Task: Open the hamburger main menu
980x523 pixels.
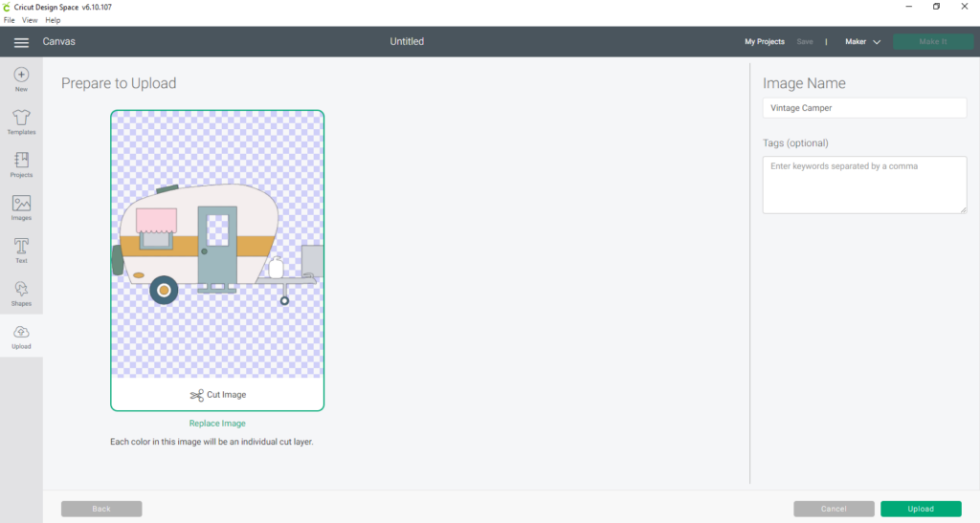Action: coord(21,42)
